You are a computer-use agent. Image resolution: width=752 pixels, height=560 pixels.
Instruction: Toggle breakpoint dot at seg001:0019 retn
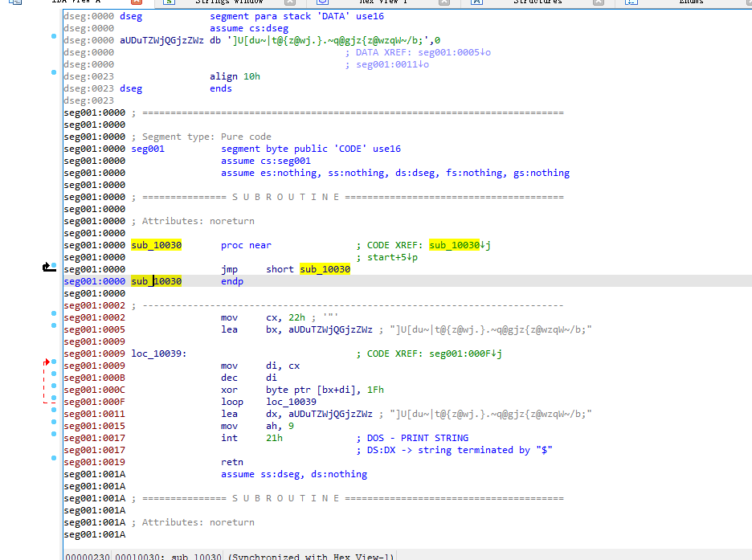click(x=54, y=458)
